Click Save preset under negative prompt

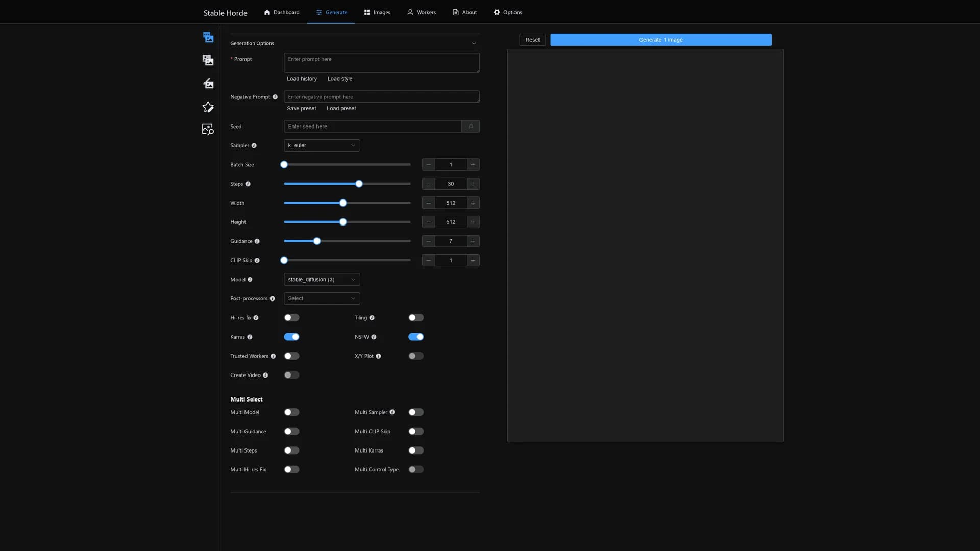tap(302, 109)
